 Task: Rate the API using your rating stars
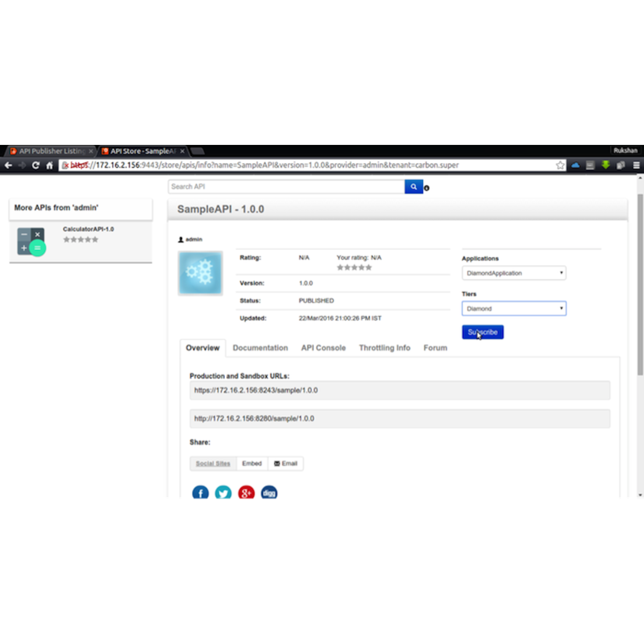coord(354,268)
